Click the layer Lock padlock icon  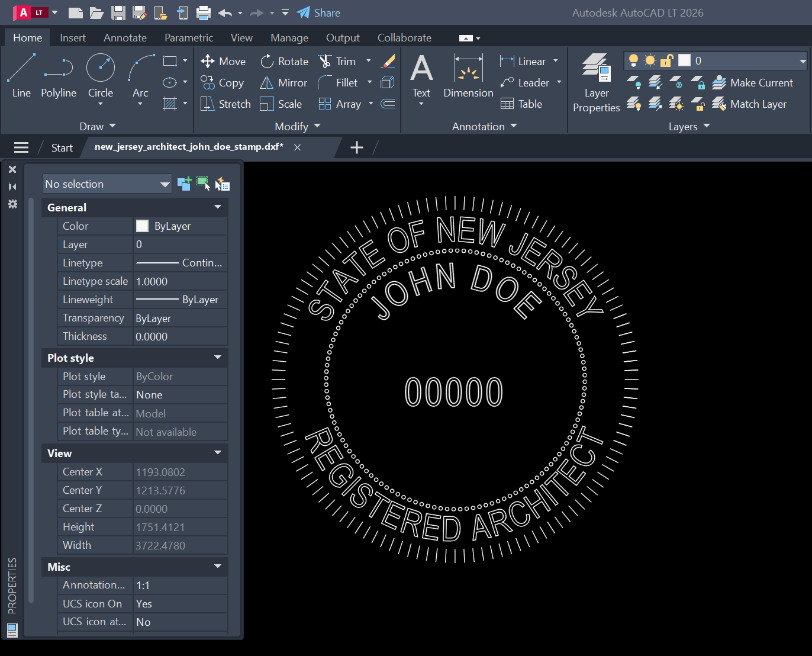[x=698, y=82]
